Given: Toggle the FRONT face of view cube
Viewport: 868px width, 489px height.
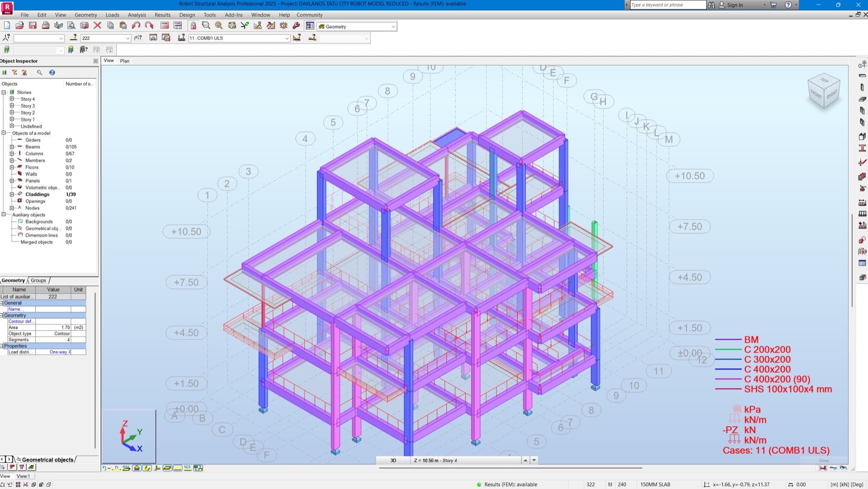Looking at the screenshot, I should click(816, 95).
